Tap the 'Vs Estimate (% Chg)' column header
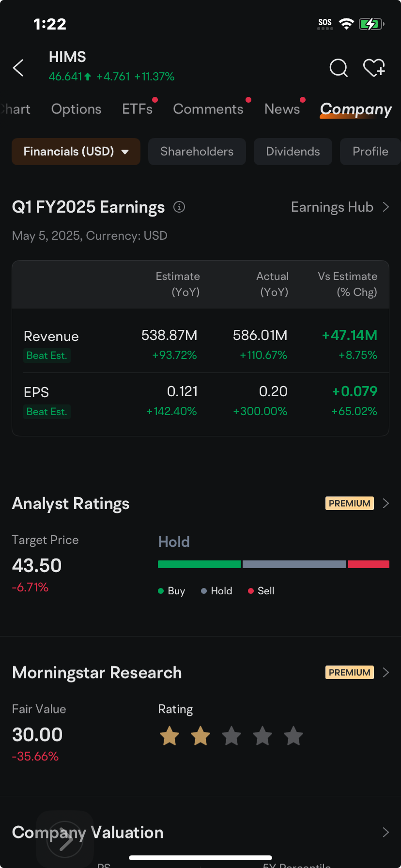401x868 pixels. pos(347,284)
